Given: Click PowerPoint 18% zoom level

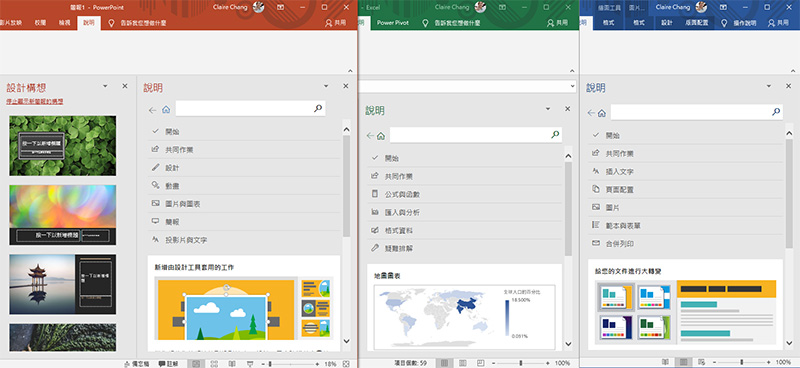Looking at the screenshot, I should coord(331,364).
